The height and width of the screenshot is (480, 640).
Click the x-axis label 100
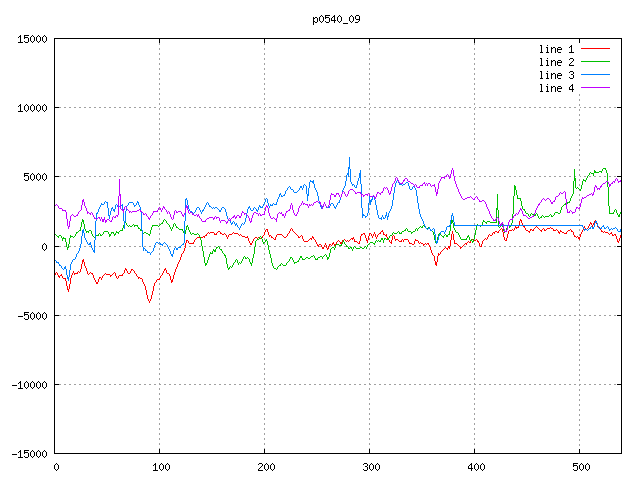click(x=161, y=467)
